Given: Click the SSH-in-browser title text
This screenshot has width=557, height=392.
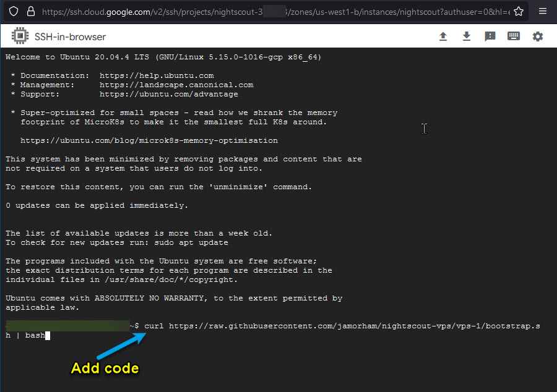Looking at the screenshot, I should [x=71, y=37].
